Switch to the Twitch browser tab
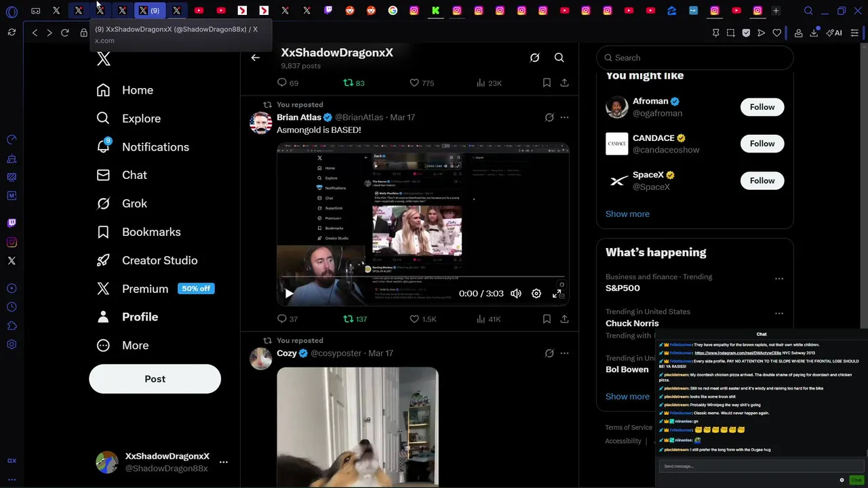Screen dimensions: 868x488 pos(328,11)
